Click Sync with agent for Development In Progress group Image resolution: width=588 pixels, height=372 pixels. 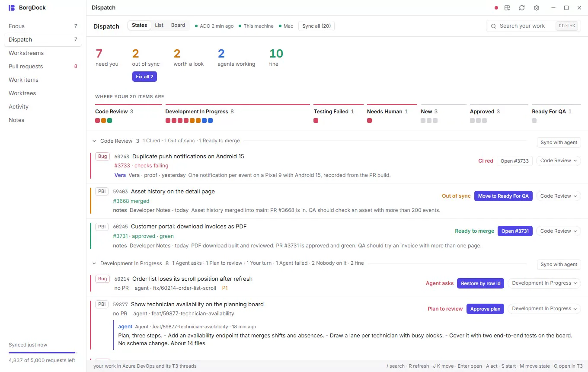(559, 264)
